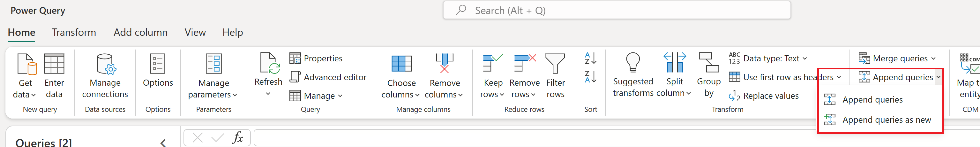This screenshot has height=147, width=980.
Task: Click the Search box
Action: [616, 10]
